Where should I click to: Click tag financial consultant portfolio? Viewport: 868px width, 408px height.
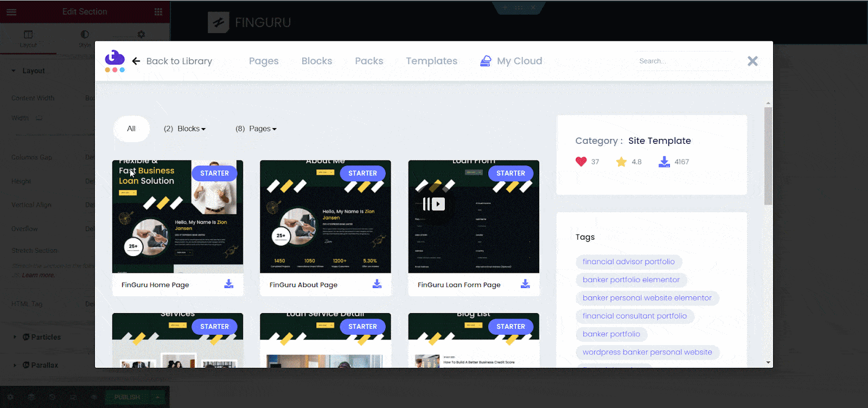tap(635, 316)
